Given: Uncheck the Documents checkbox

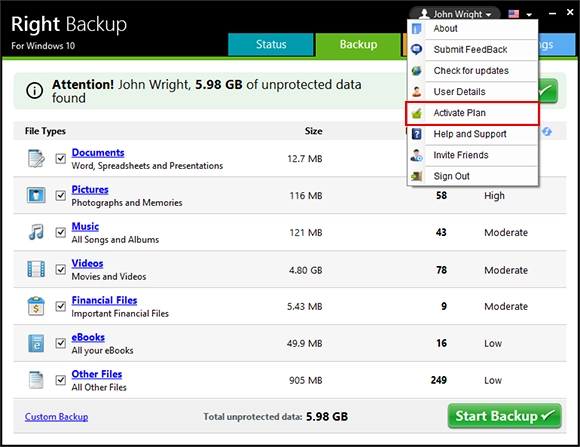Looking at the screenshot, I should pos(61,159).
